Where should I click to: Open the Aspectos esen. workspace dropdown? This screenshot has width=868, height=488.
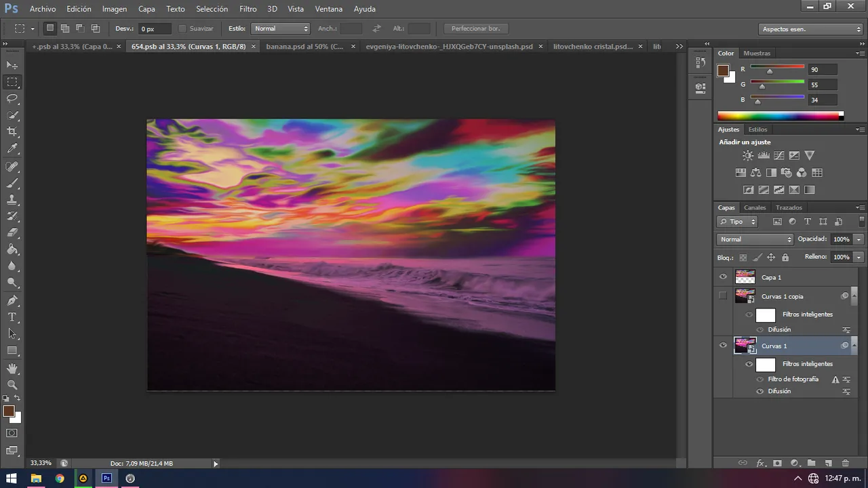point(810,29)
